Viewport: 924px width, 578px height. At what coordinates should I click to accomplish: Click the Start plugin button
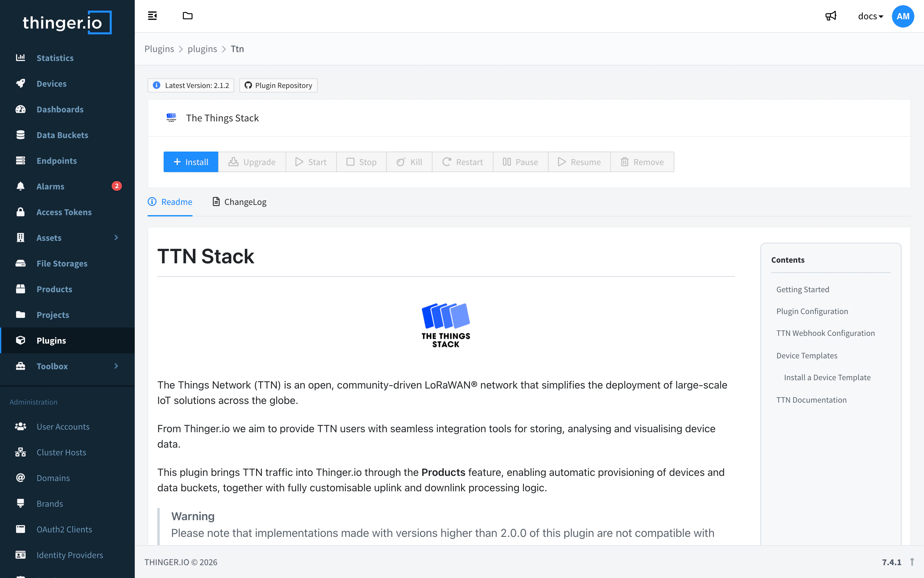click(311, 162)
